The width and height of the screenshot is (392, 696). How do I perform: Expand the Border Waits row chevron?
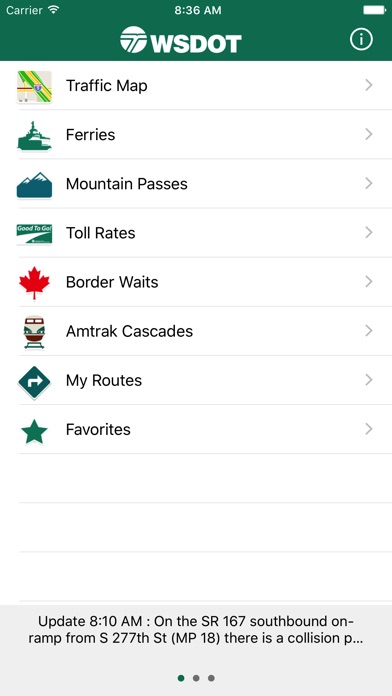tap(368, 282)
